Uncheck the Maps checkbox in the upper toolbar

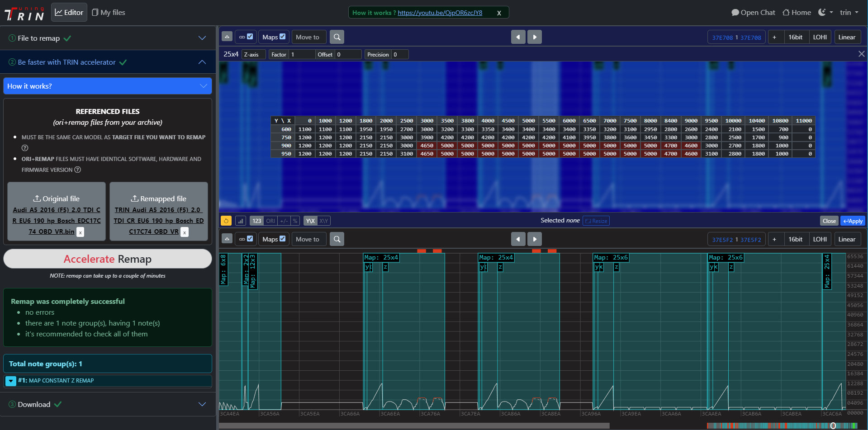[x=283, y=37]
